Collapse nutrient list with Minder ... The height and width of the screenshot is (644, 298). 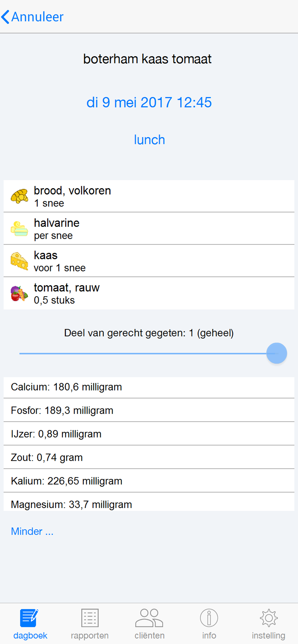(32, 531)
